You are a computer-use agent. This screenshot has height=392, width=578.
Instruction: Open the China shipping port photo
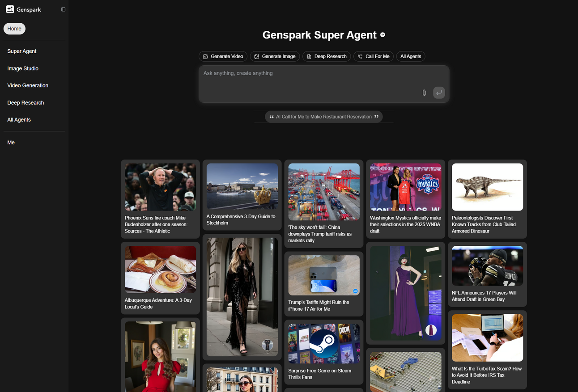tap(324, 192)
